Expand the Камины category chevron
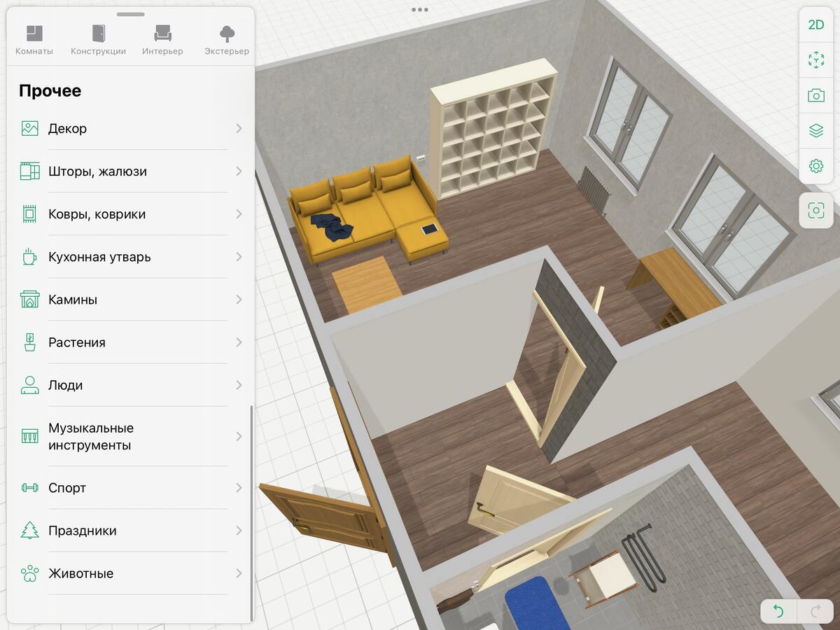The width and height of the screenshot is (840, 630). [x=239, y=300]
